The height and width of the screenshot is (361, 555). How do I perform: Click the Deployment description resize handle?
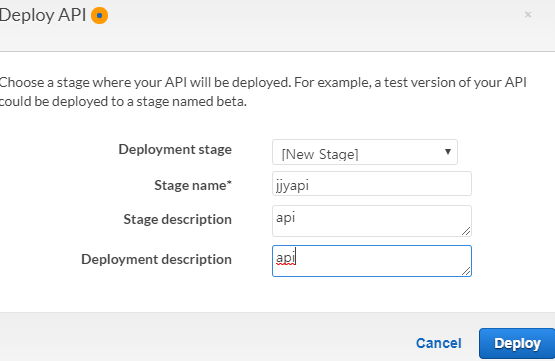pyautogui.click(x=466, y=271)
